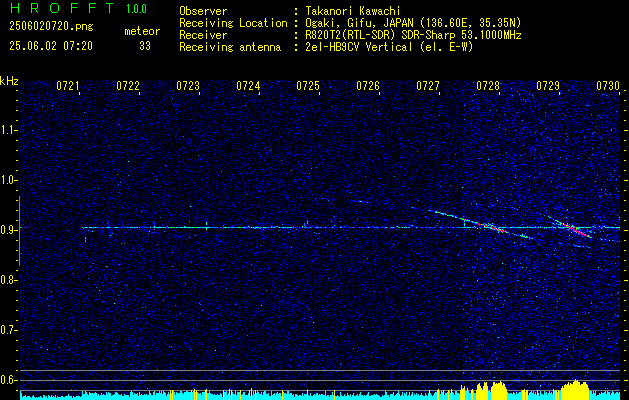The image size is (629, 400).
Task: Click the 0723 time marker
Action: pos(188,86)
